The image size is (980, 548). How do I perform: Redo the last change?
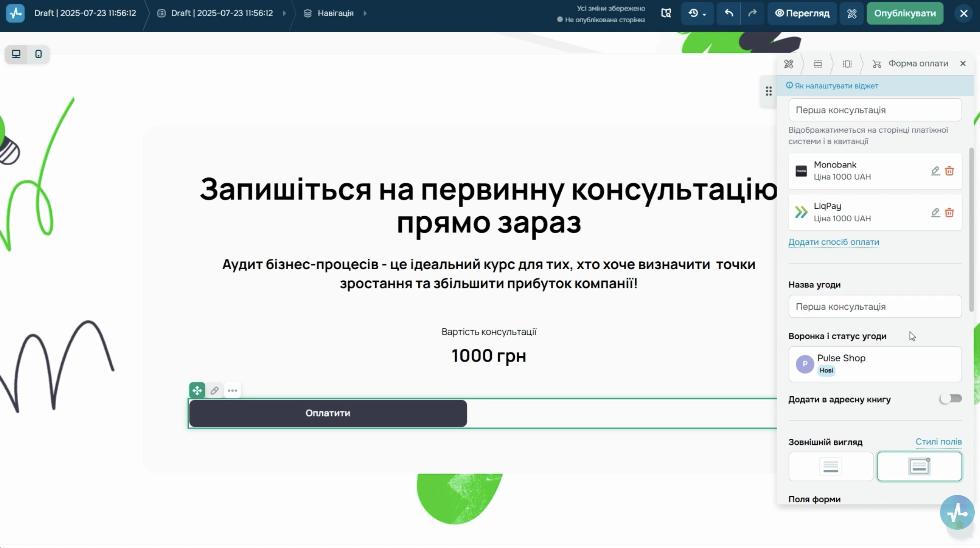coord(752,13)
